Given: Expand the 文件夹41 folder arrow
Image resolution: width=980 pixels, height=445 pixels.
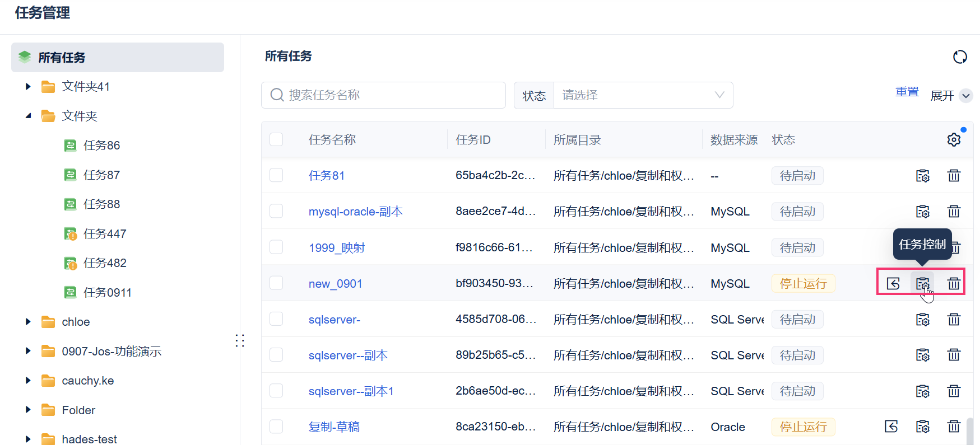Looking at the screenshot, I should pyautogui.click(x=28, y=87).
